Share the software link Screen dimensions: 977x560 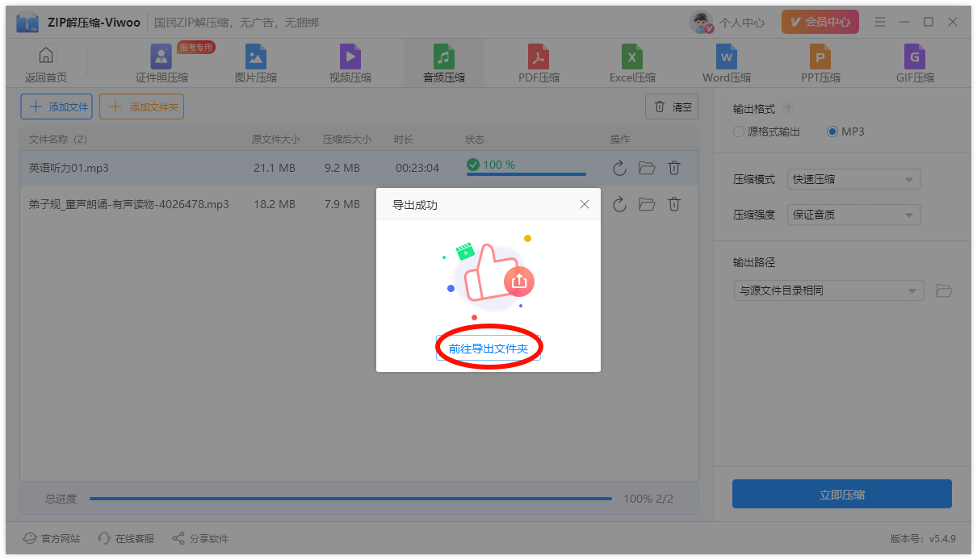200,538
